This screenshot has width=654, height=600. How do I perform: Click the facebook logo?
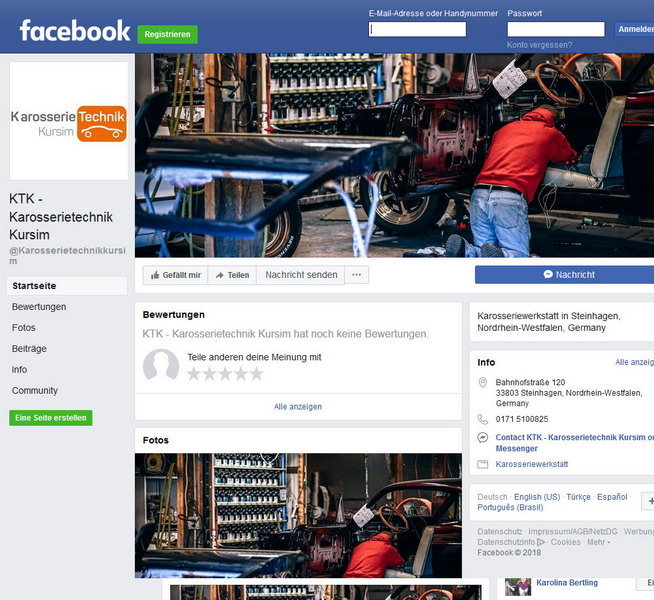[75, 31]
